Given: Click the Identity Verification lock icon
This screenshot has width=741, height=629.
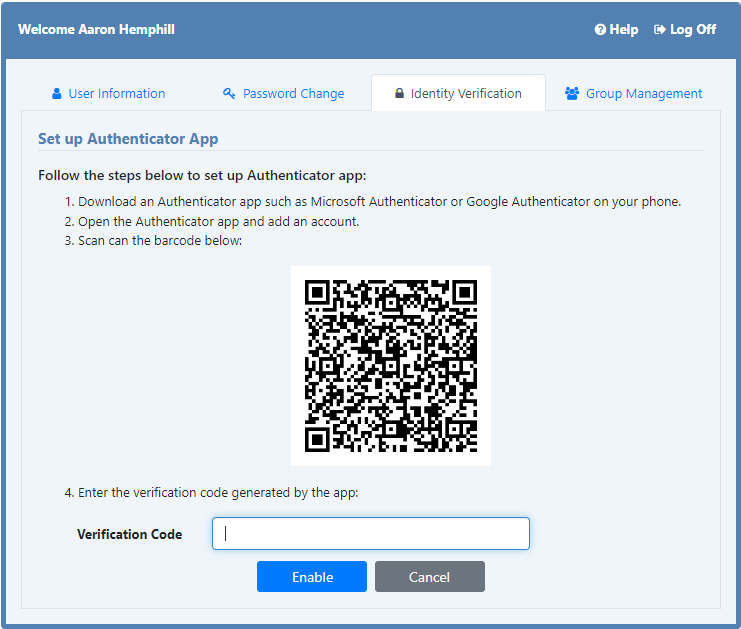Looking at the screenshot, I should coord(399,93).
